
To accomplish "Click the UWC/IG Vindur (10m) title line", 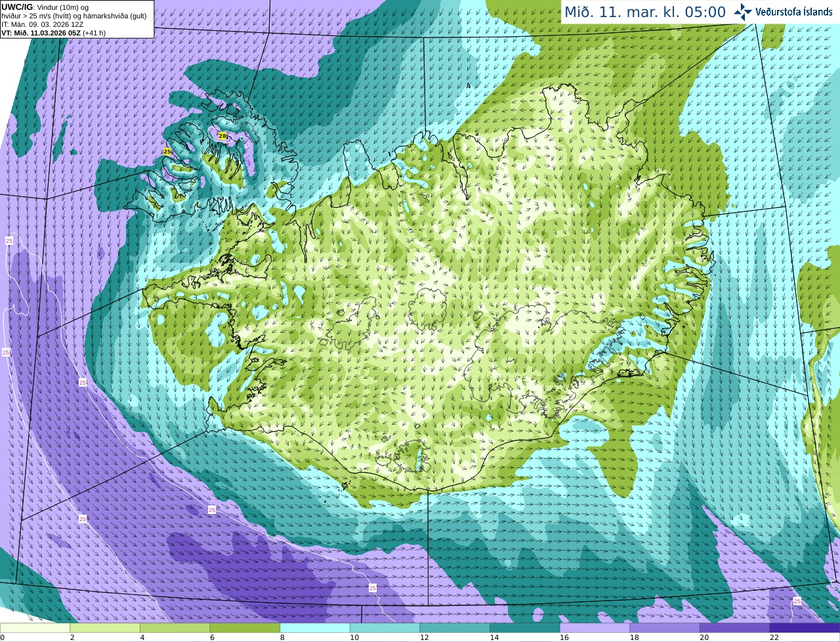I will pyautogui.click(x=45, y=7).
